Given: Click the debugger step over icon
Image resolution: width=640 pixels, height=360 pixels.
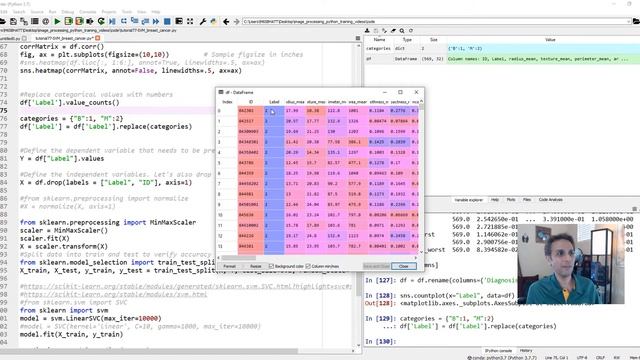Looking at the screenshot, I should point(123,21).
